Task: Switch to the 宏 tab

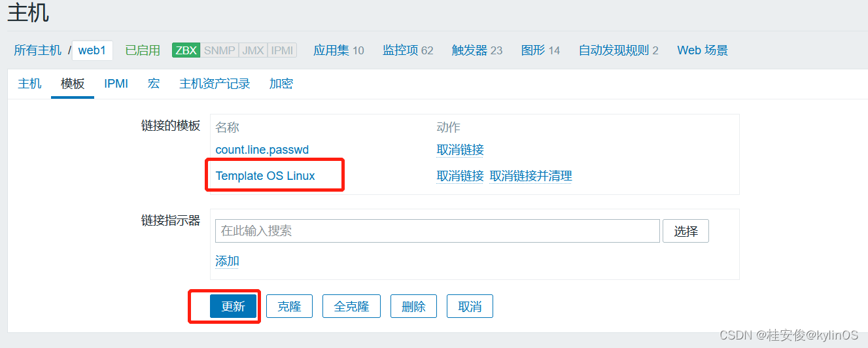Action: [154, 84]
